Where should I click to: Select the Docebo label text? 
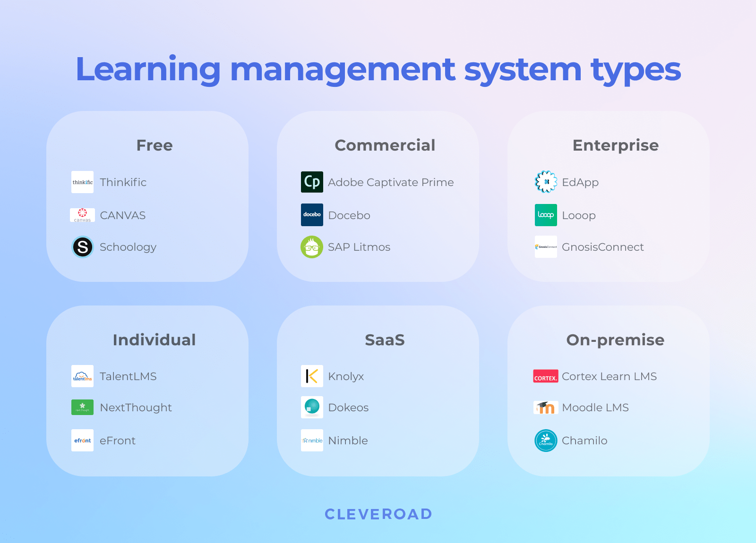click(x=349, y=215)
